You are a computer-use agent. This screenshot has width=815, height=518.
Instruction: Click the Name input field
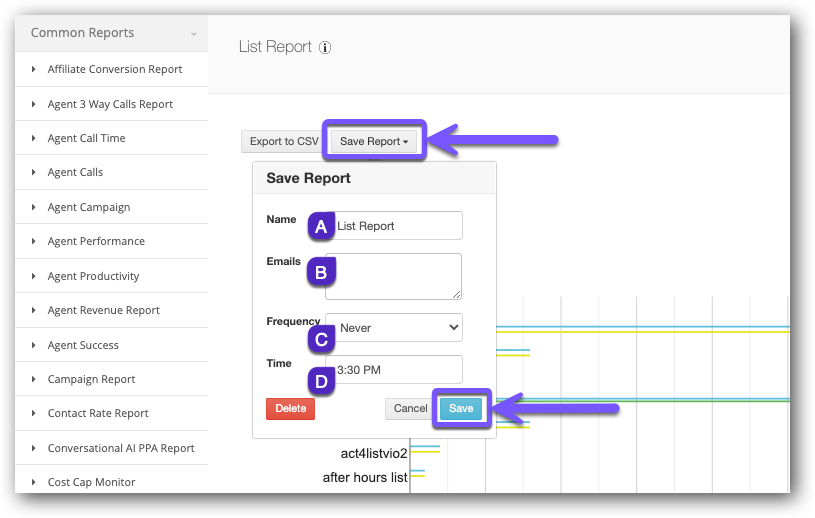pyautogui.click(x=396, y=226)
